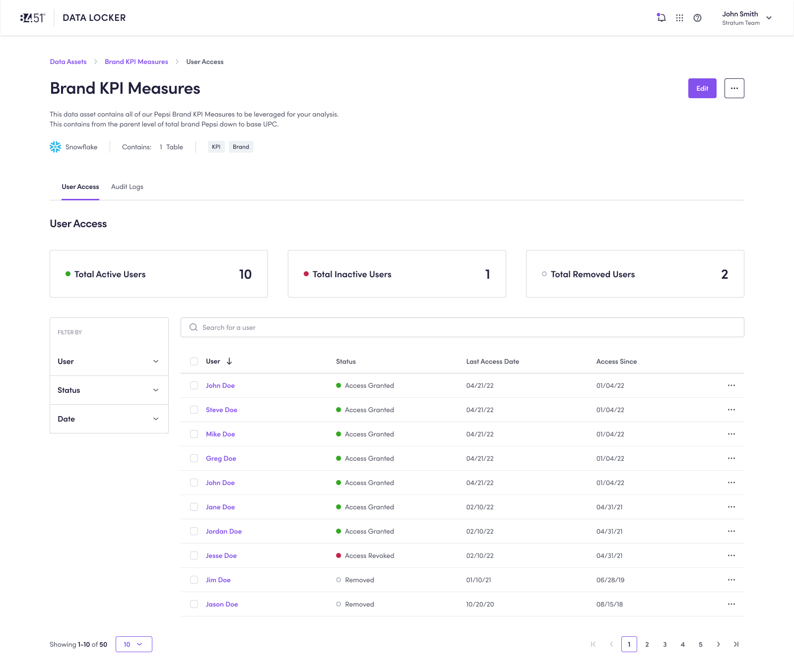
Task: Check the Jesse Doe row checkbox
Action: pos(194,555)
